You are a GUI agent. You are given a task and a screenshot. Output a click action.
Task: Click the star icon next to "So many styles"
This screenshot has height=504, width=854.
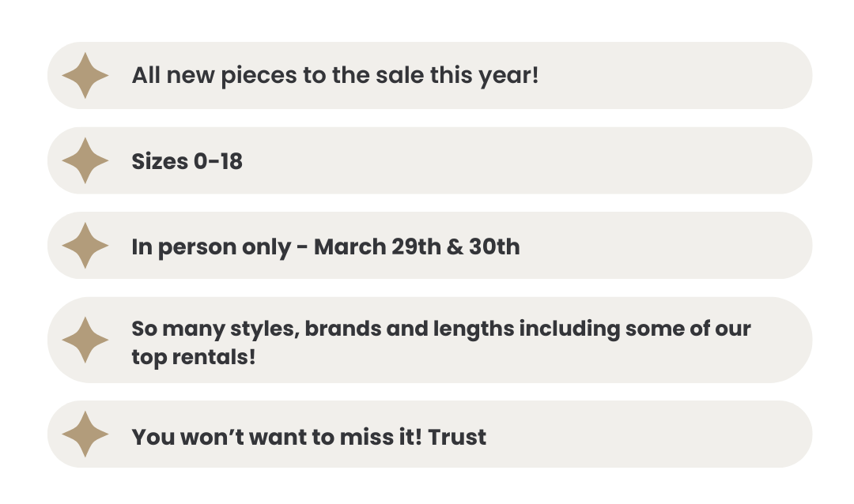[85, 340]
